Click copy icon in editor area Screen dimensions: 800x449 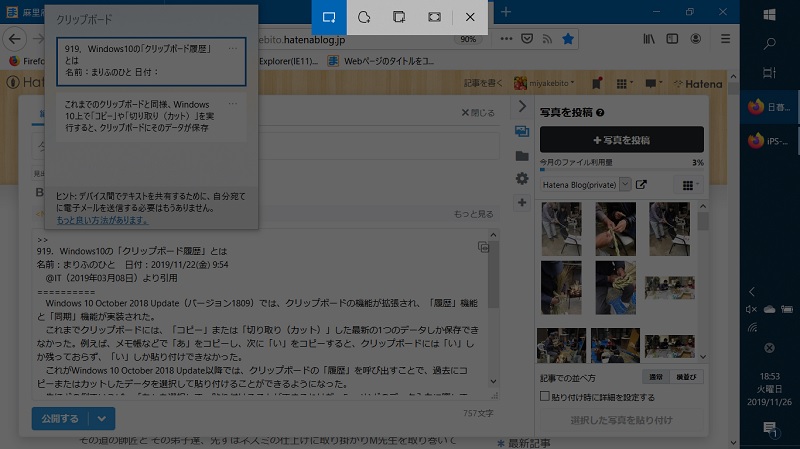pyautogui.click(x=483, y=247)
